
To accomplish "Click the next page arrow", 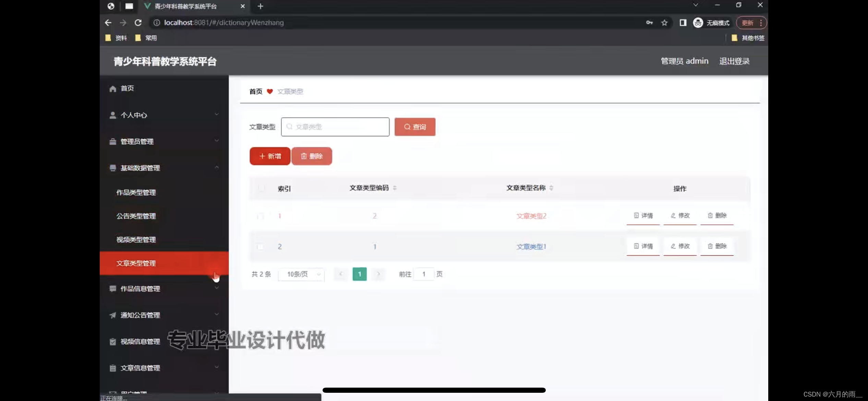I will coord(378,274).
